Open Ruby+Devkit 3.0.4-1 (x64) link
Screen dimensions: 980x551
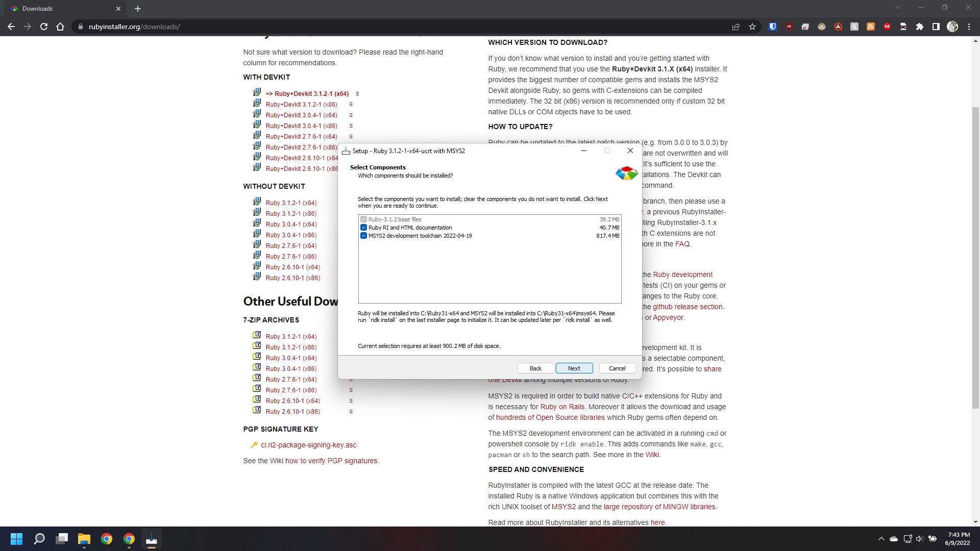click(x=302, y=115)
